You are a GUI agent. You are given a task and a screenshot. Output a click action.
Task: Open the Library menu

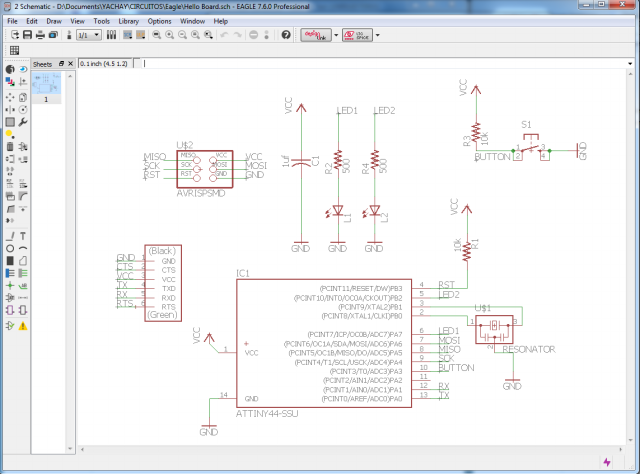point(129,21)
